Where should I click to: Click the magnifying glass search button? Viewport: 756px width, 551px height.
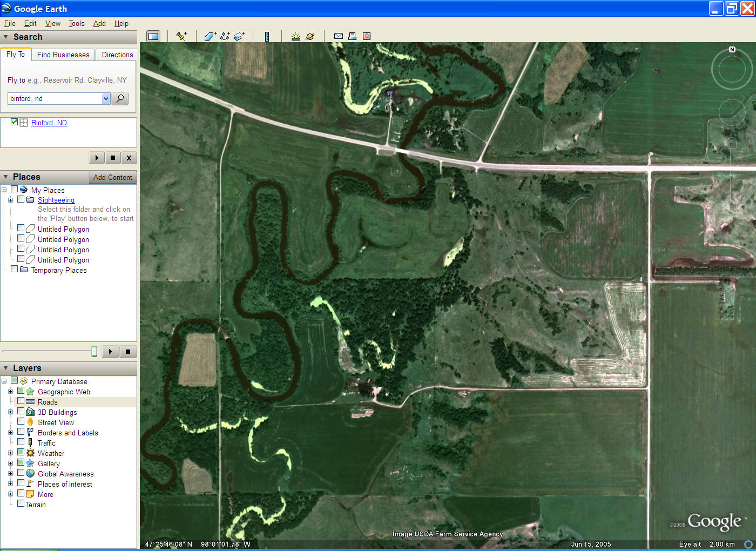click(x=120, y=98)
